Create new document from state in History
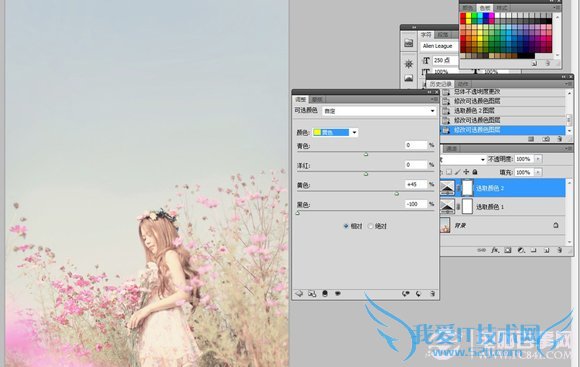Screen dimensions: 580x367 click(x=531, y=139)
